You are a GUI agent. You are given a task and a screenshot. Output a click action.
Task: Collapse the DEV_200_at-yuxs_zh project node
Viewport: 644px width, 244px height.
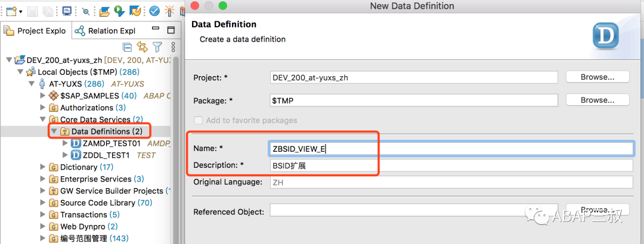tap(9, 60)
